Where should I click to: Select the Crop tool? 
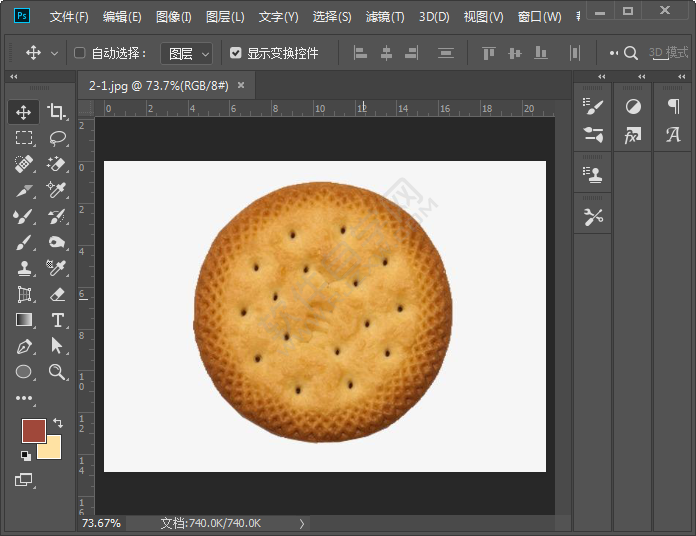57,112
